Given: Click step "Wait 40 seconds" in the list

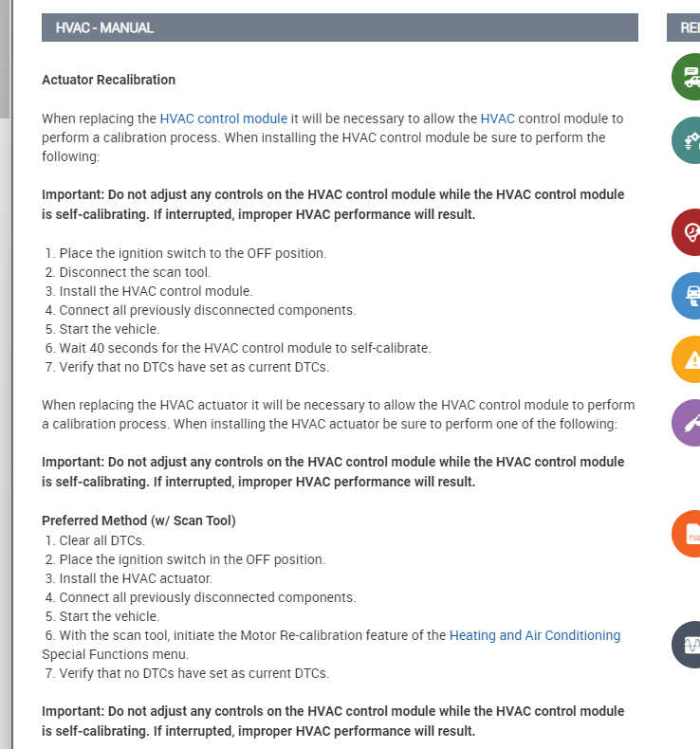Looking at the screenshot, I should coord(245,348).
